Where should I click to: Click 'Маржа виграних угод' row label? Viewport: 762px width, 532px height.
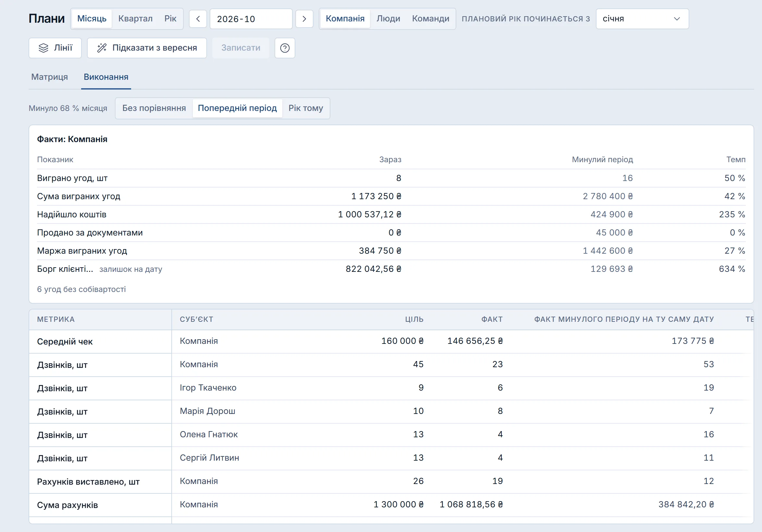click(82, 251)
